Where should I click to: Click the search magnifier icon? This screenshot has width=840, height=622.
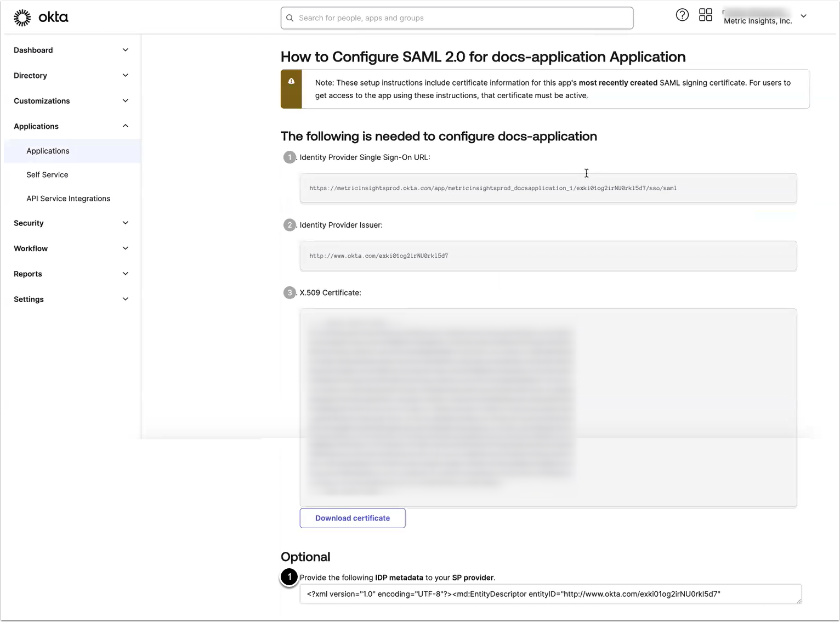point(290,18)
